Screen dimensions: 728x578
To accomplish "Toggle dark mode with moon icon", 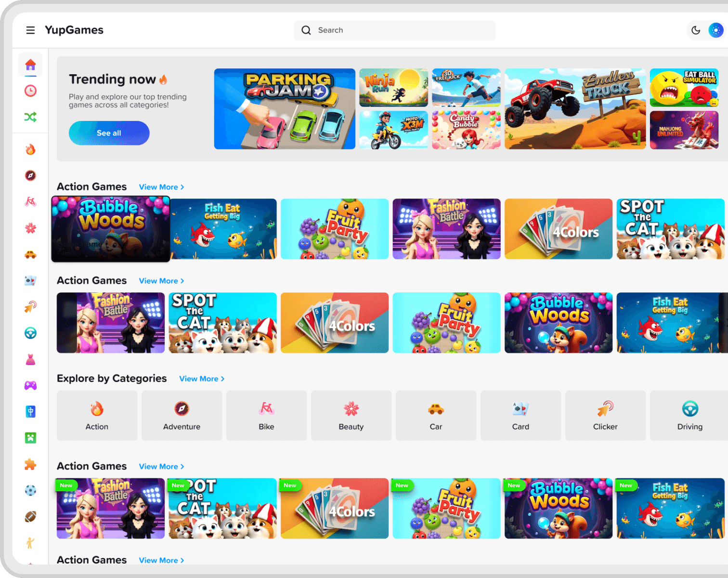I will [x=696, y=30].
